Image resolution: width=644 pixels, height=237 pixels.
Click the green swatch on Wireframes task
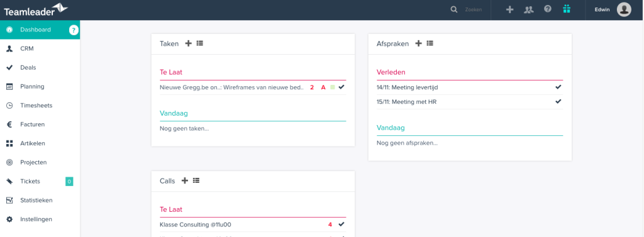pos(332,87)
